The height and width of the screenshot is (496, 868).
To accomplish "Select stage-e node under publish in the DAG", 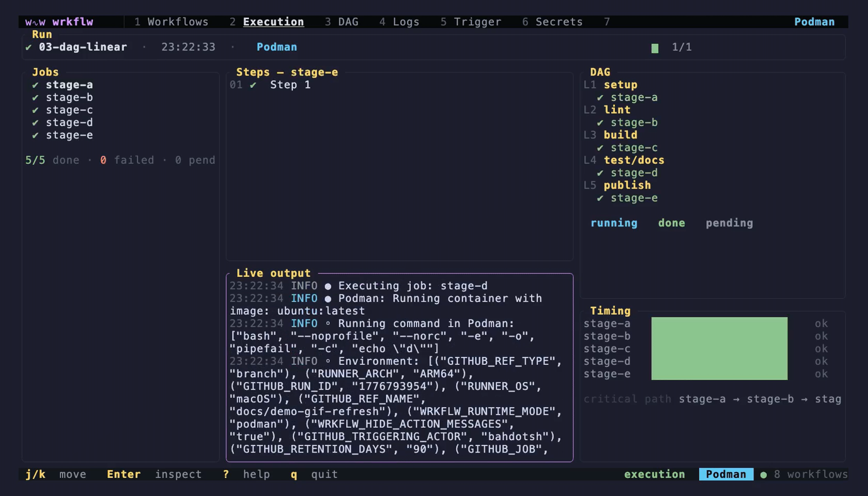I will (x=634, y=198).
